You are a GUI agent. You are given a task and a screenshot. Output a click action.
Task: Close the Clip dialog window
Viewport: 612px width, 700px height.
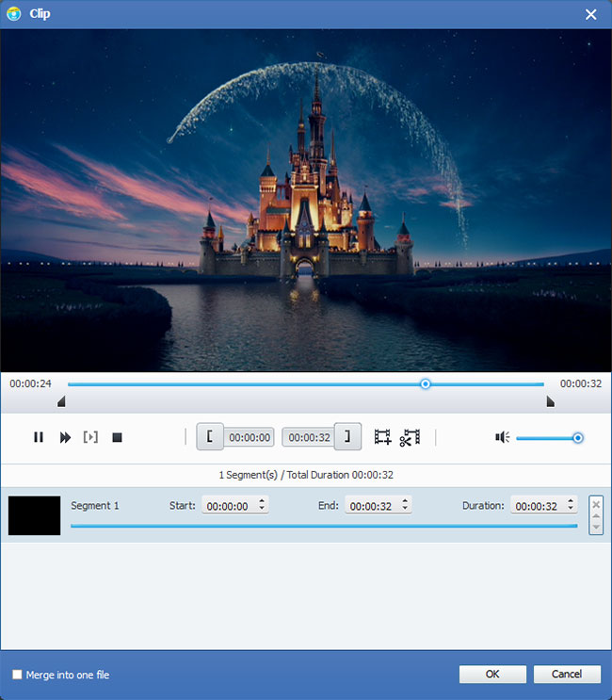pos(591,14)
